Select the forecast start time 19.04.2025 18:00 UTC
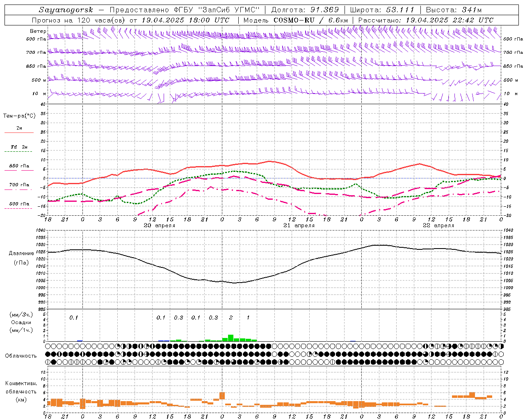 coord(185,20)
